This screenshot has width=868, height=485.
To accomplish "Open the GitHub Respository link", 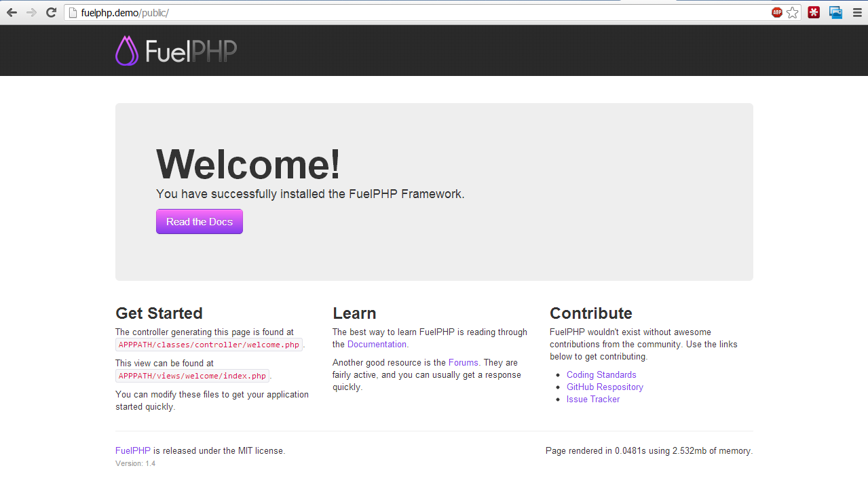I will pyautogui.click(x=605, y=387).
